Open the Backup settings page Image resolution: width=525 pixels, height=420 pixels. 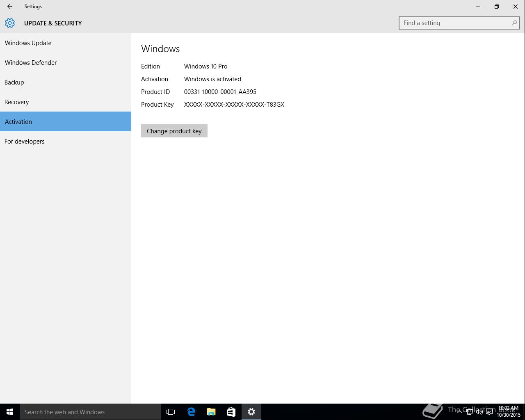[66, 82]
